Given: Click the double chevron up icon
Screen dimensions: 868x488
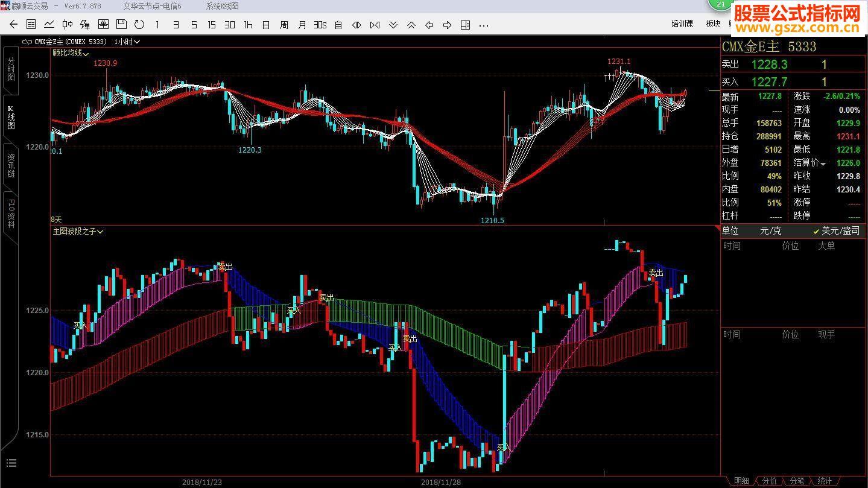Looking at the screenshot, I should (x=411, y=25).
